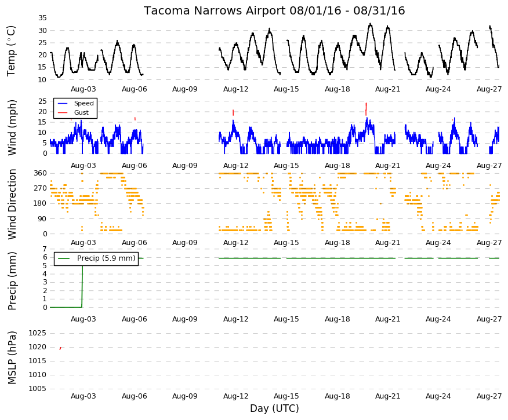Viewport: 508px width, 420px height.
Task: Click Aug-24 tick under precipitation plot
Action: click(x=438, y=319)
